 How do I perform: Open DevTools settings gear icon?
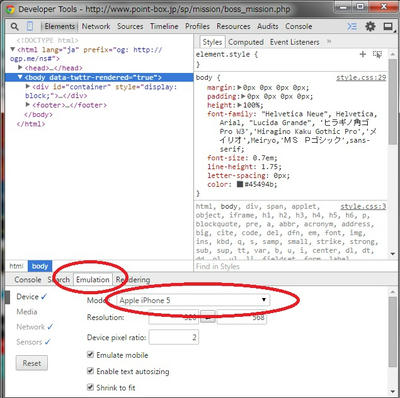tap(370, 26)
